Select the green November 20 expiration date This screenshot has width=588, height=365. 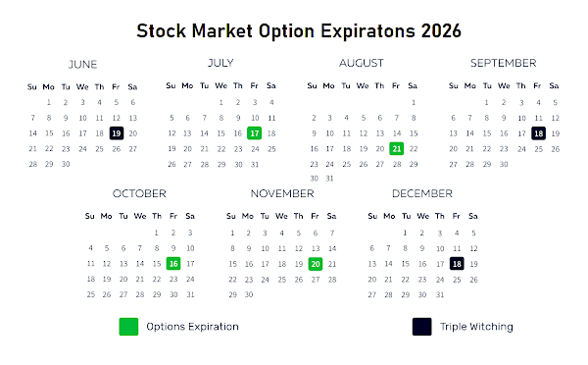(316, 264)
